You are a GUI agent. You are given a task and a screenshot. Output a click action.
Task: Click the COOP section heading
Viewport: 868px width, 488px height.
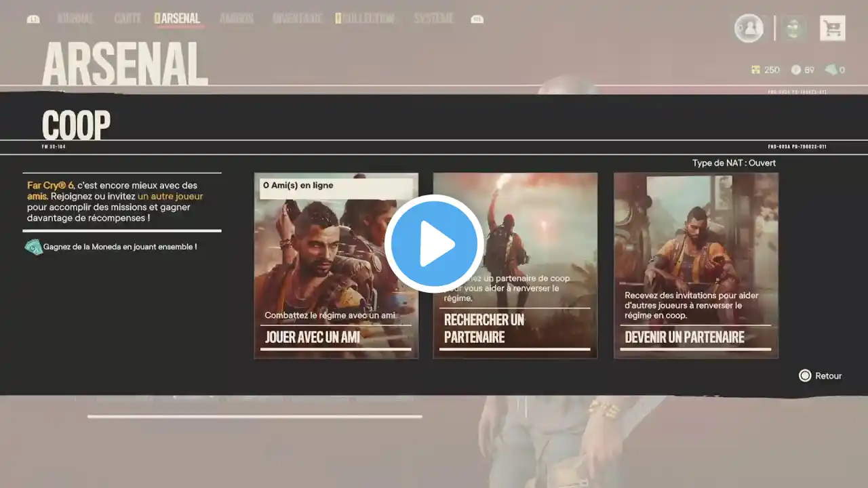(76, 125)
